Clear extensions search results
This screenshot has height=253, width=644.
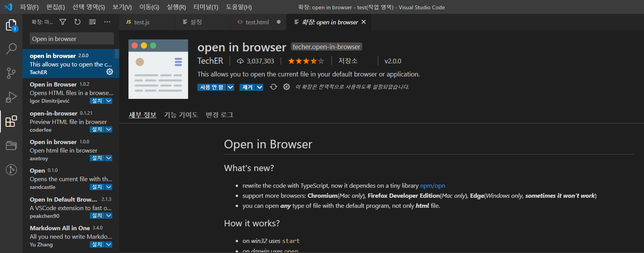[92, 22]
